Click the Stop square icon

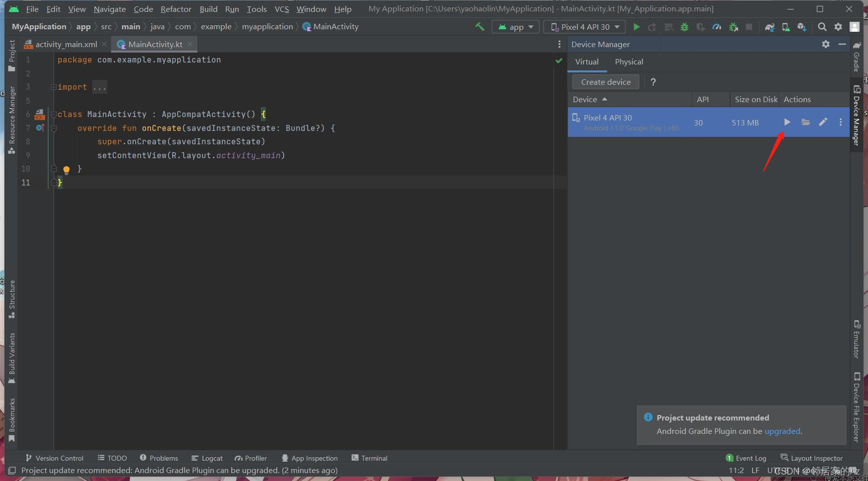pos(749,27)
